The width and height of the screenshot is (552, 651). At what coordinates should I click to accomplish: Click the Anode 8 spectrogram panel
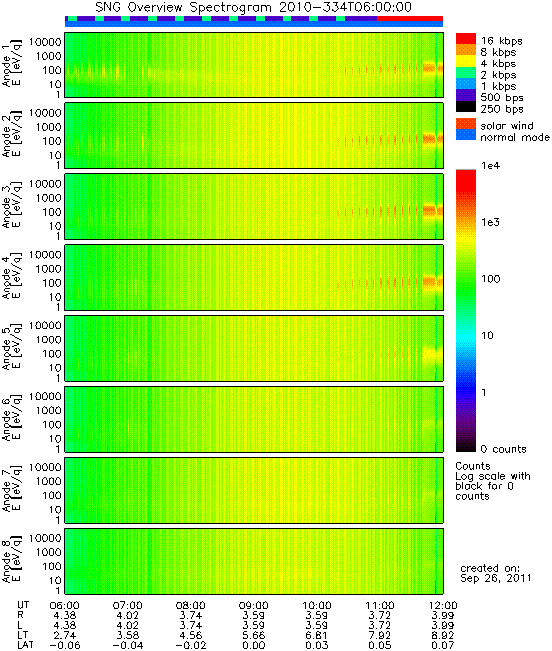pos(254,561)
